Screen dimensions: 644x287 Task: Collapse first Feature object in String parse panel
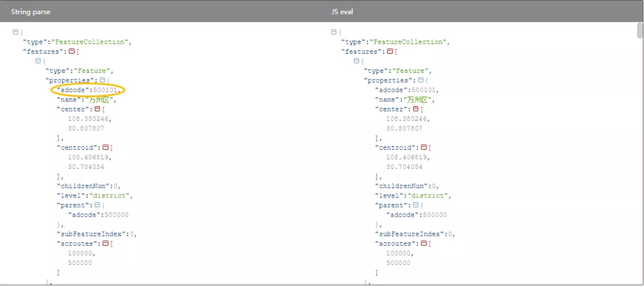[x=38, y=61]
